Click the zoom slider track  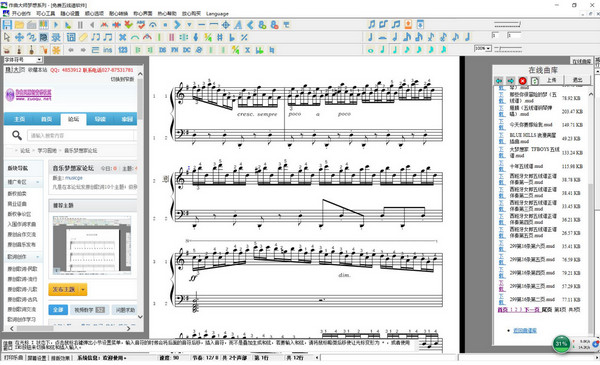coord(508,49)
